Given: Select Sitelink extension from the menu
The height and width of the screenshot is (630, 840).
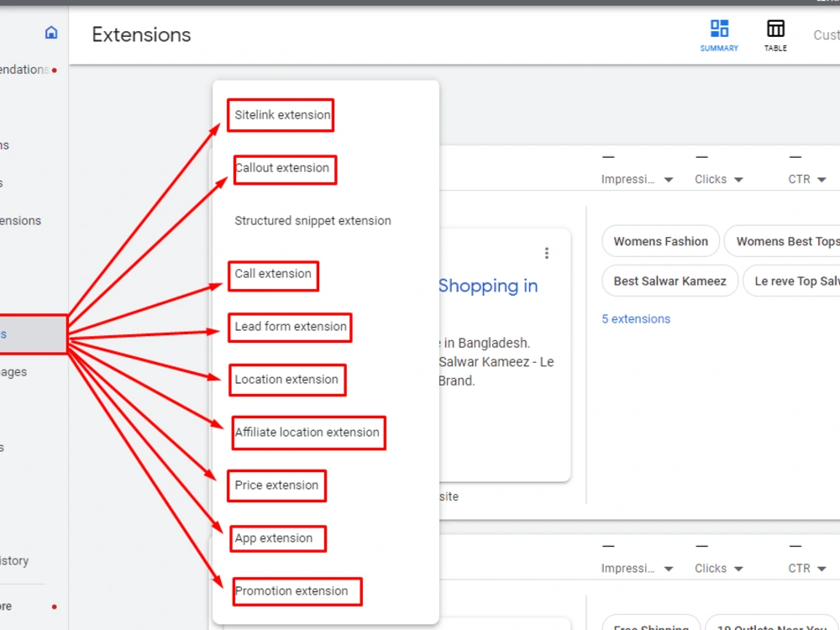Looking at the screenshot, I should (282, 114).
